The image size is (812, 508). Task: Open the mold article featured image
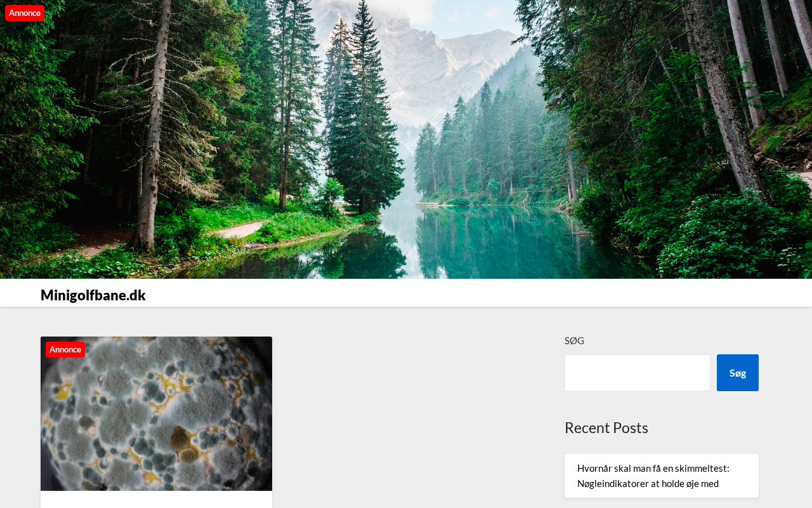tap(156, 413)
